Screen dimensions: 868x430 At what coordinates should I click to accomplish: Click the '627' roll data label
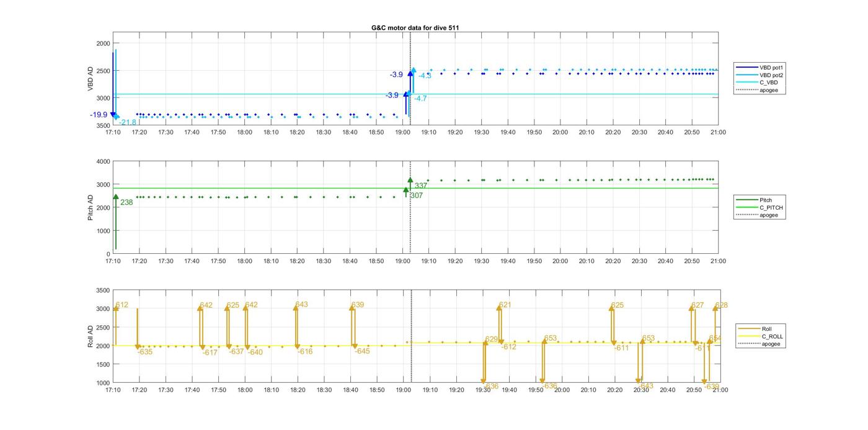(698, 305)
